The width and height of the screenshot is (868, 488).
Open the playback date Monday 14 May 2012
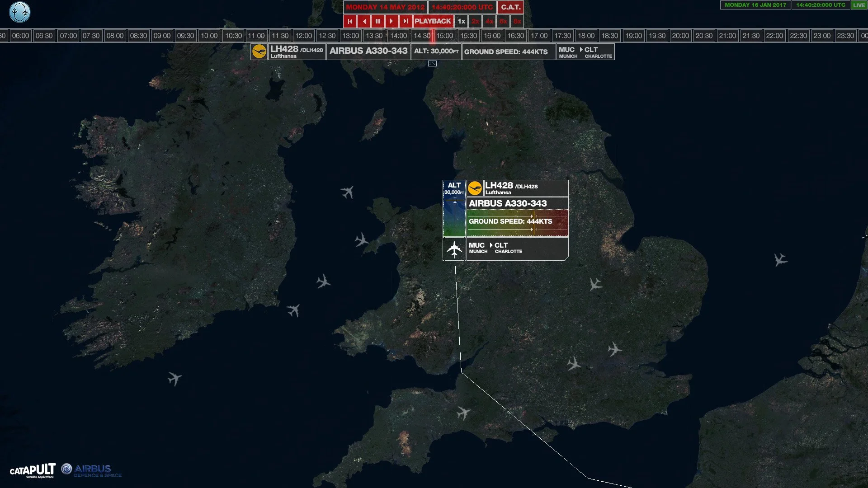coord(385,7)
